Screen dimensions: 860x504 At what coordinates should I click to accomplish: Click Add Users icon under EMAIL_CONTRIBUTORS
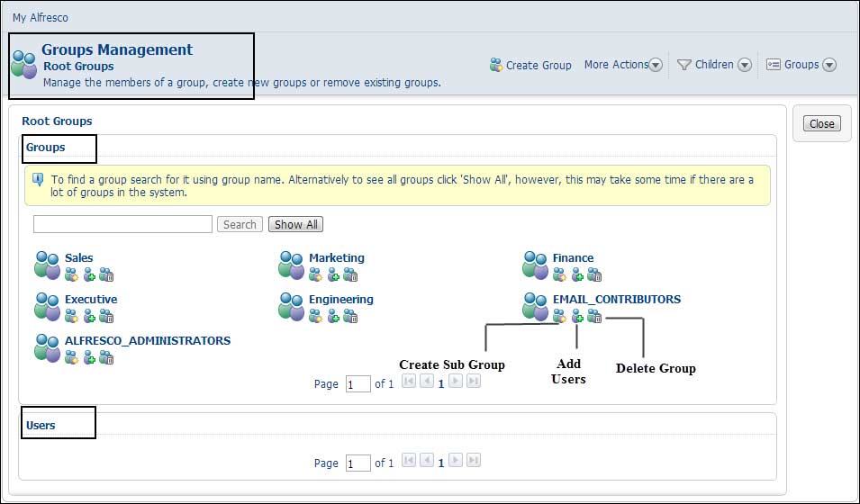click(577, 317)
